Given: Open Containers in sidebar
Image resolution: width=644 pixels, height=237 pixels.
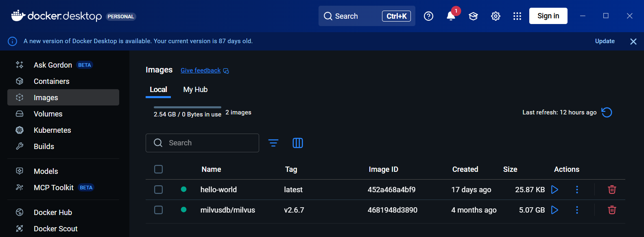Looking at the screenshot, I should (x=63, y=81).
